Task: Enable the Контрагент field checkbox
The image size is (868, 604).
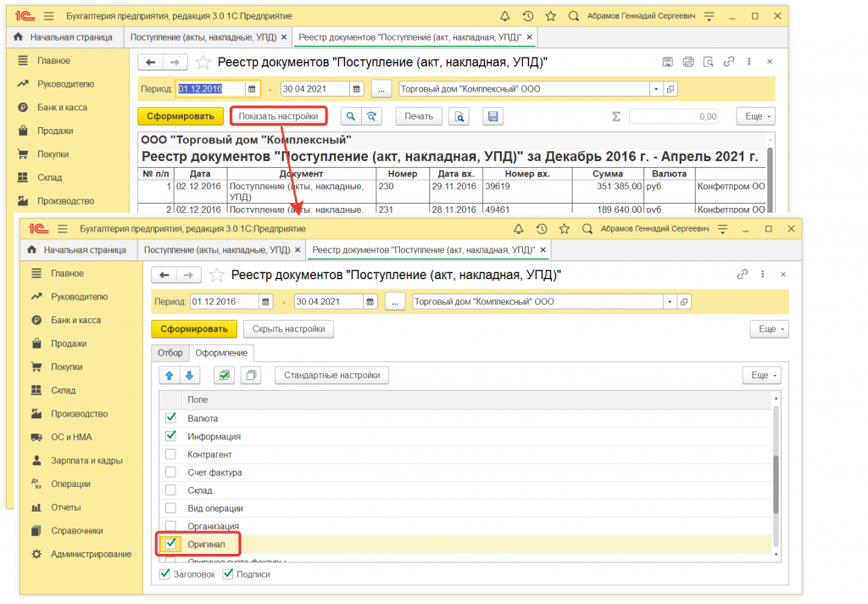Action: [170, 455]
